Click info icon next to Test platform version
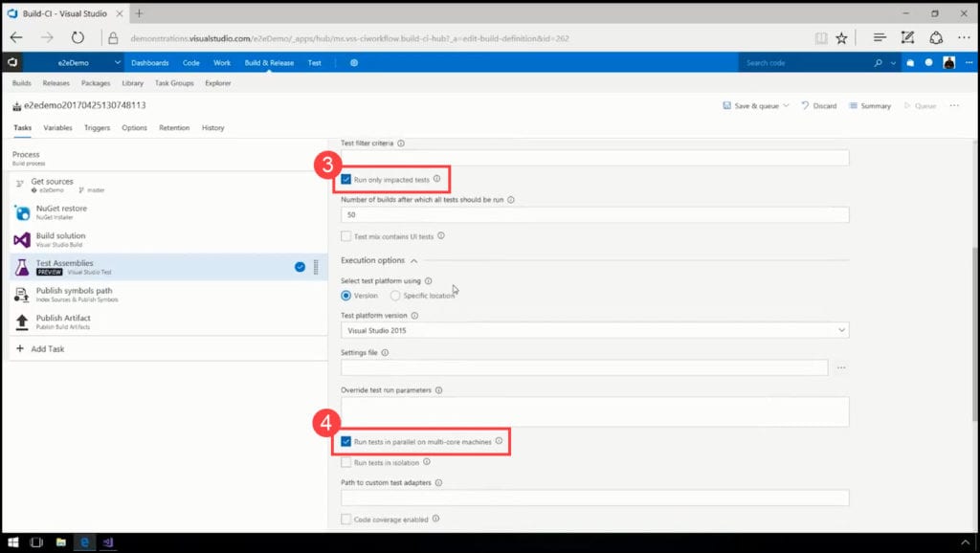 (414, 316)
